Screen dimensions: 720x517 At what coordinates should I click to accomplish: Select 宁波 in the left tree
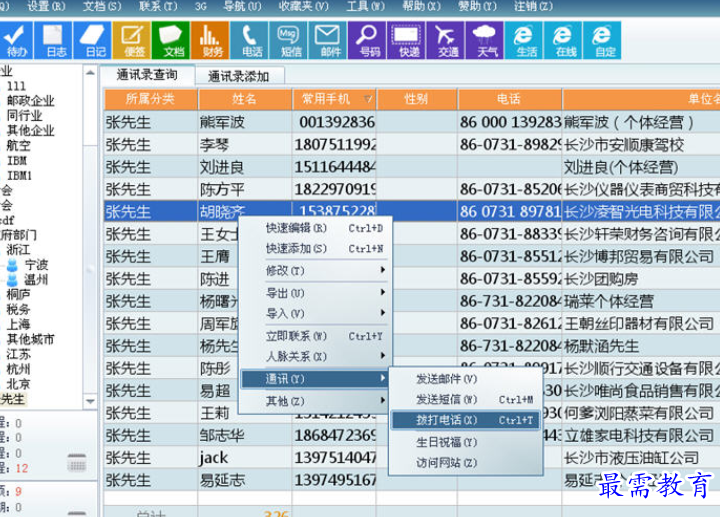pyautogui.click(x=36, y=265)
